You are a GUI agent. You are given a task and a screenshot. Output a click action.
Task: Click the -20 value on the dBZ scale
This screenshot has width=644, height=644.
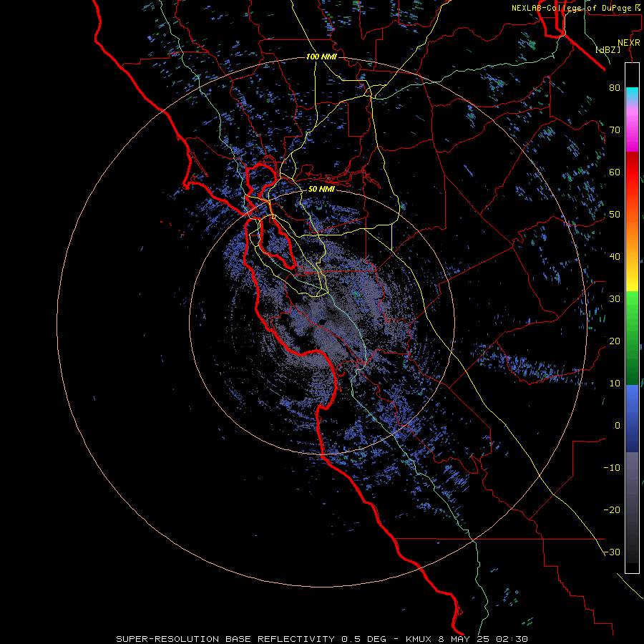[612, 510]
